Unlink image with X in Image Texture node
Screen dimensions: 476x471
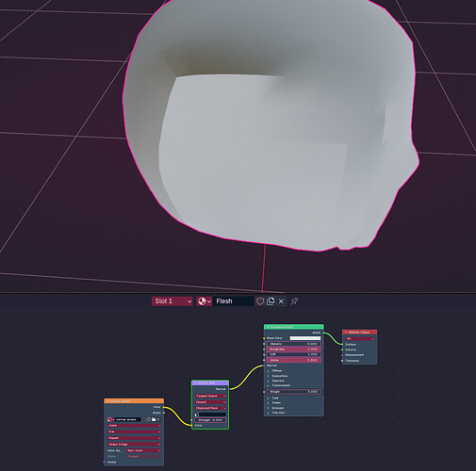(158, 419)
